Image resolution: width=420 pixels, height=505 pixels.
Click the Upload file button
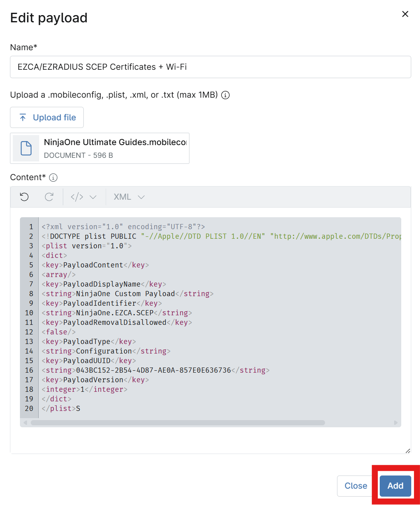coord(47,118)
